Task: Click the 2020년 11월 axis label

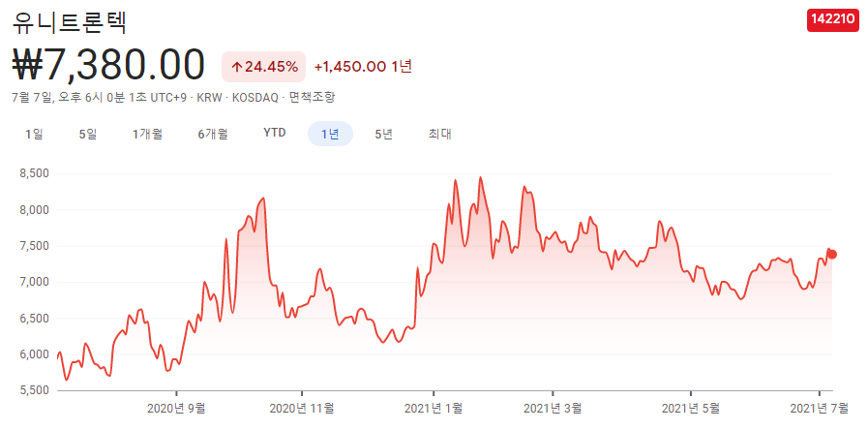Action: coord(302,409)
